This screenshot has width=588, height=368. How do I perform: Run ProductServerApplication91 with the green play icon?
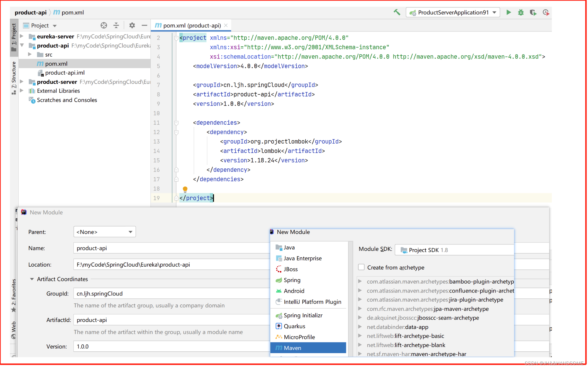tap(508, 12)
